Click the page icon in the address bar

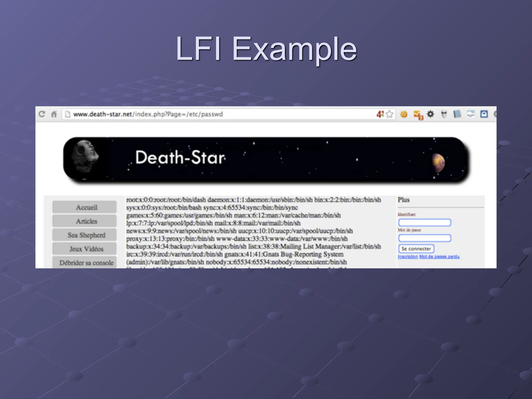click(68, 114)
